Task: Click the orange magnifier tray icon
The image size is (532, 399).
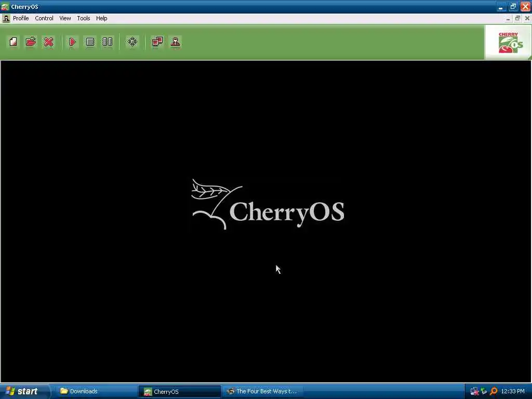Action: pyautogui.click(x=494, y=391)
